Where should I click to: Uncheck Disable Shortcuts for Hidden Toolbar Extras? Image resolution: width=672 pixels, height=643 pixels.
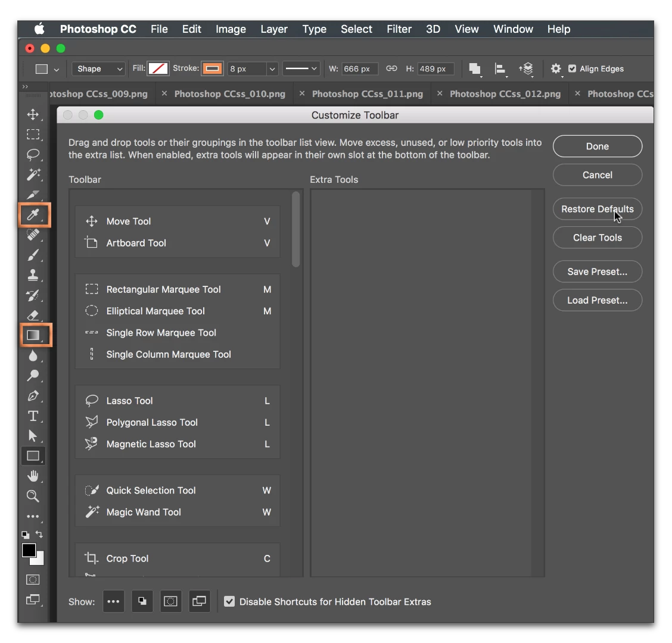[229, 601]
